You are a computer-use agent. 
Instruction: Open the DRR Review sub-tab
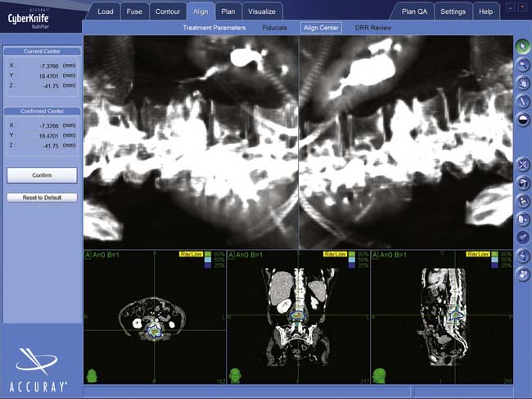point(373,28)
